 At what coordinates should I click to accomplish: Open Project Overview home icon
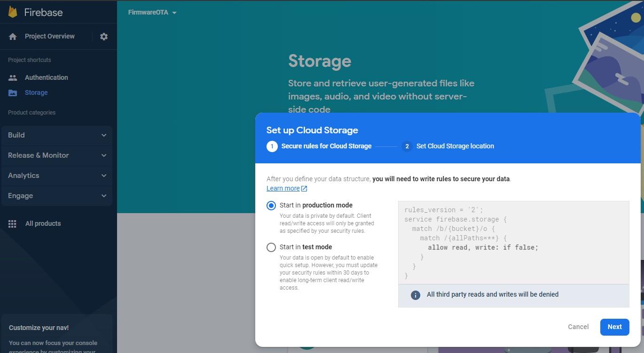(13, 37)
